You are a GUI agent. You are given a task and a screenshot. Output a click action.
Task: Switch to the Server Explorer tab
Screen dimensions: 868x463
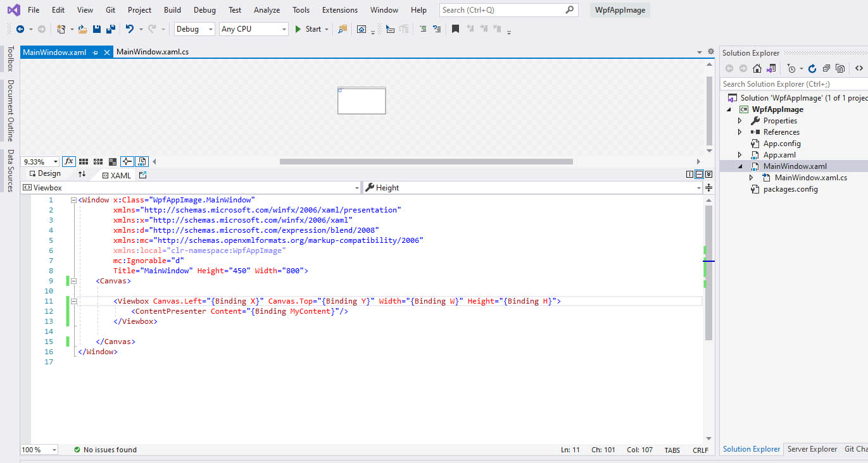tap(812, 449)
